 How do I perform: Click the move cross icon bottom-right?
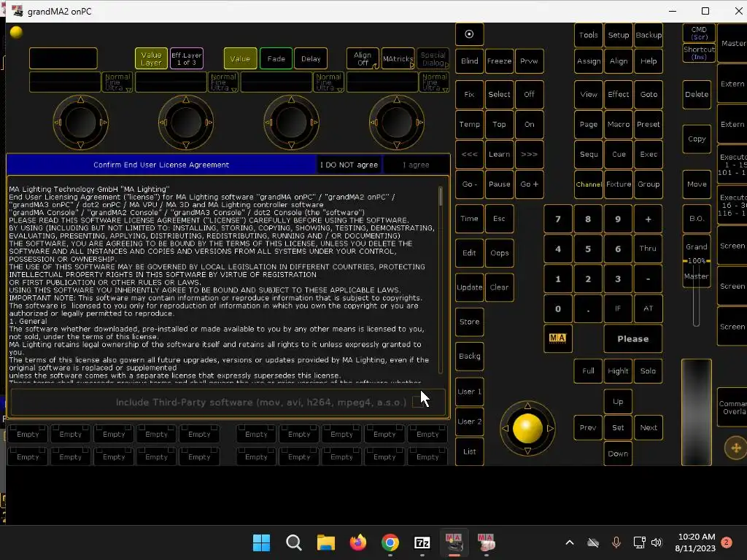735,448
